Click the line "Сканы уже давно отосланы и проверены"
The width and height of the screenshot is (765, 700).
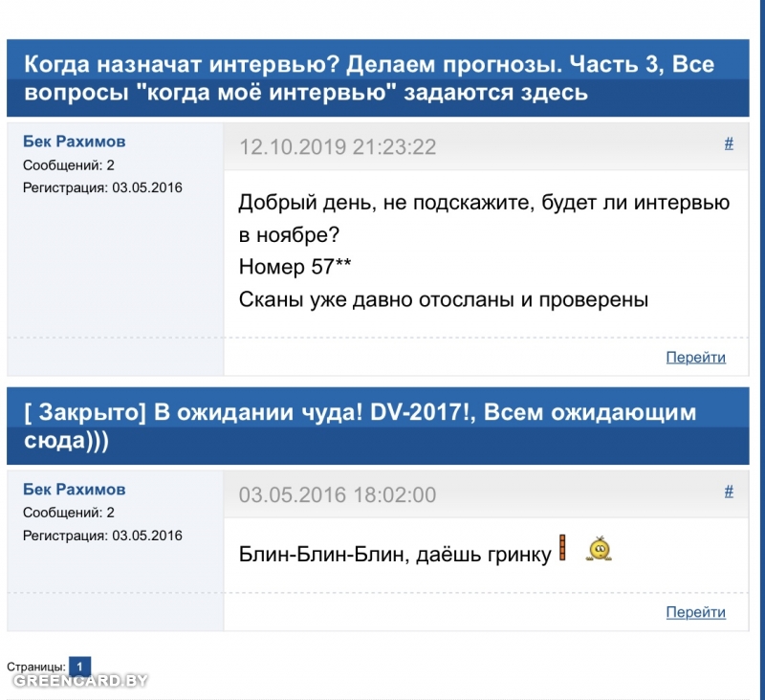point(444,300)
